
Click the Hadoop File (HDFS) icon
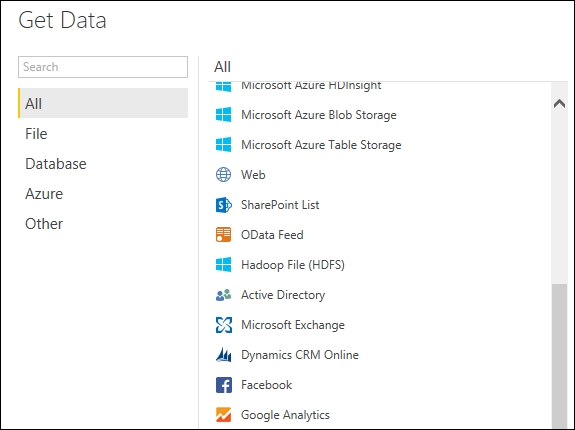coord(223,265)
